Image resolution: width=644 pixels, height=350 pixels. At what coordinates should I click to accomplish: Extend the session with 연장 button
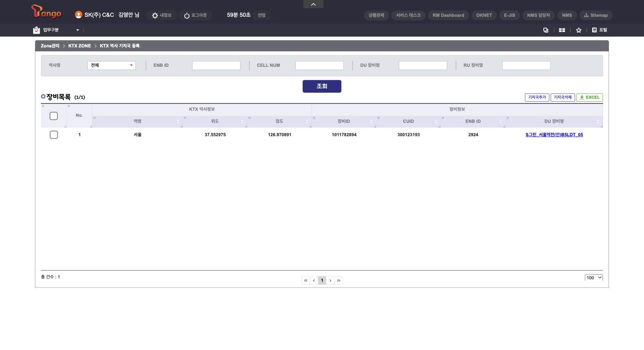click(x=262, y=15)
